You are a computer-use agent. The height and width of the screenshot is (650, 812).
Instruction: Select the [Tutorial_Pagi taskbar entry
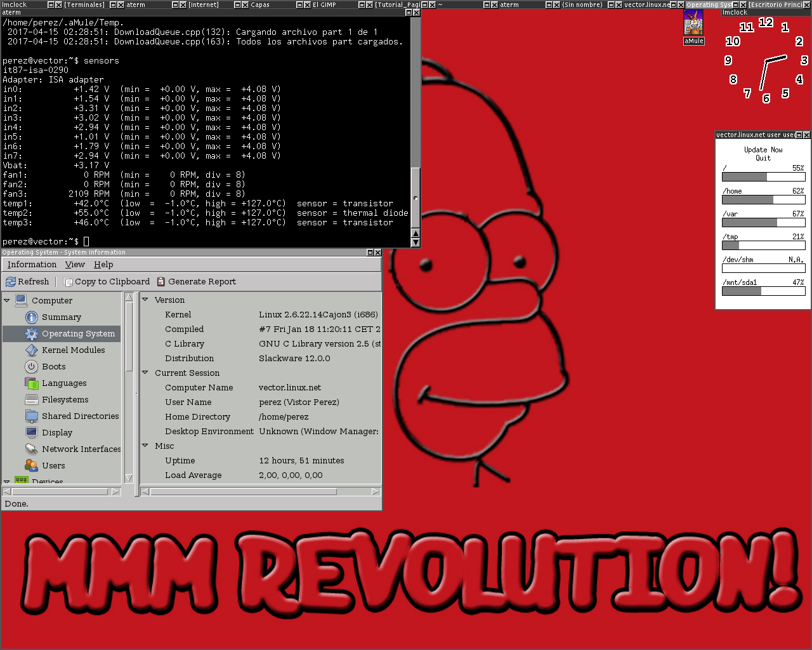point(397,4)
